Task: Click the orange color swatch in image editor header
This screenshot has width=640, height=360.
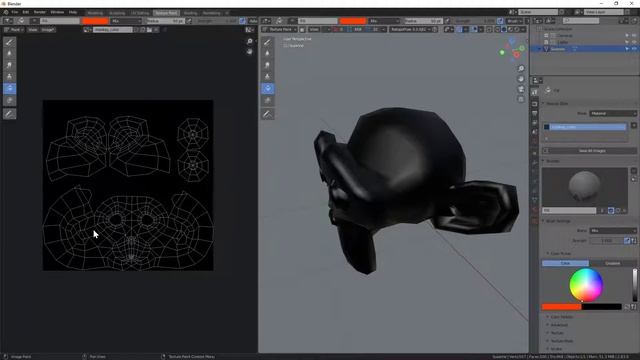Action: click(95, 21)
